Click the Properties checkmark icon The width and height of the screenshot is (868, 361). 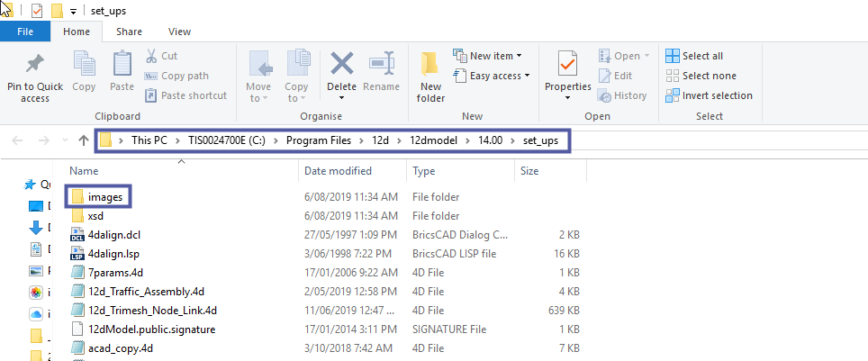point(568,64)
